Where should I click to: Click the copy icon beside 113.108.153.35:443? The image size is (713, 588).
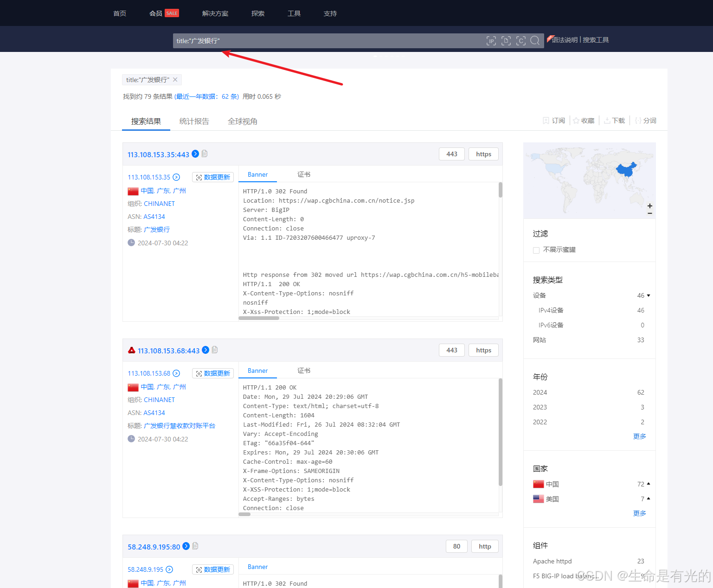point(205,154)
